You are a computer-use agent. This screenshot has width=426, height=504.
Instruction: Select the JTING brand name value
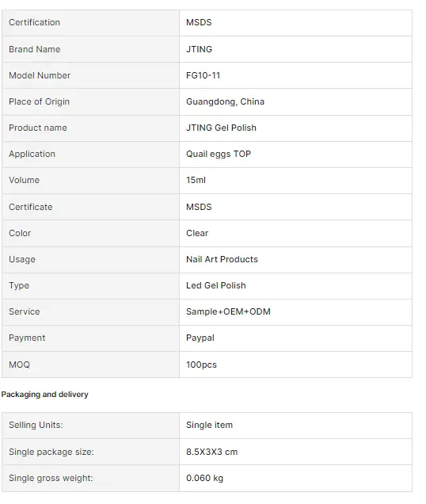[200, 49]
